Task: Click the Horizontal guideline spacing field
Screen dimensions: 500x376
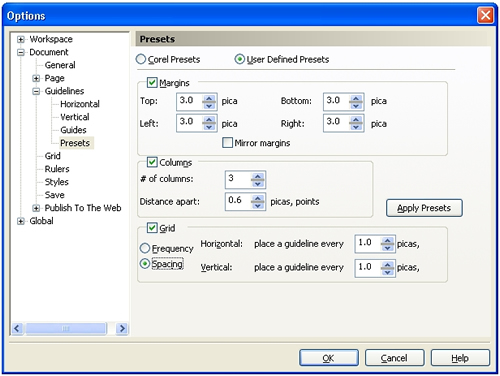Action: point(368,244)
